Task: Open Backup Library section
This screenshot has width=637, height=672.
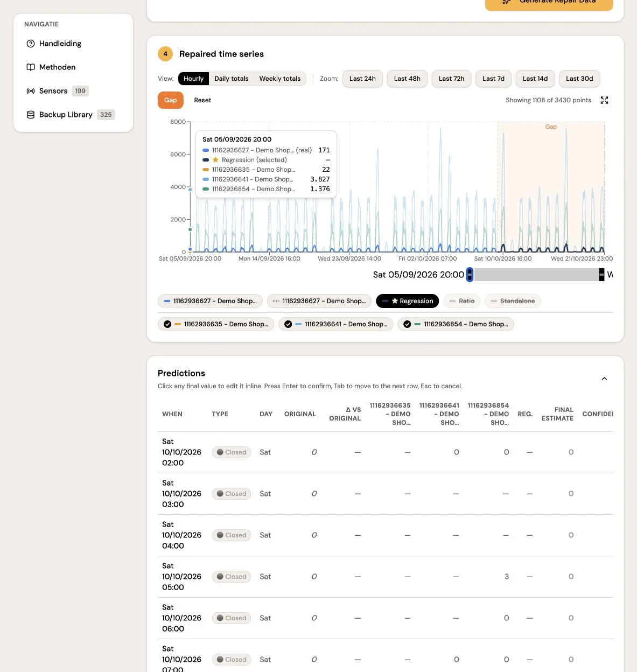Action: pos(66,115)
